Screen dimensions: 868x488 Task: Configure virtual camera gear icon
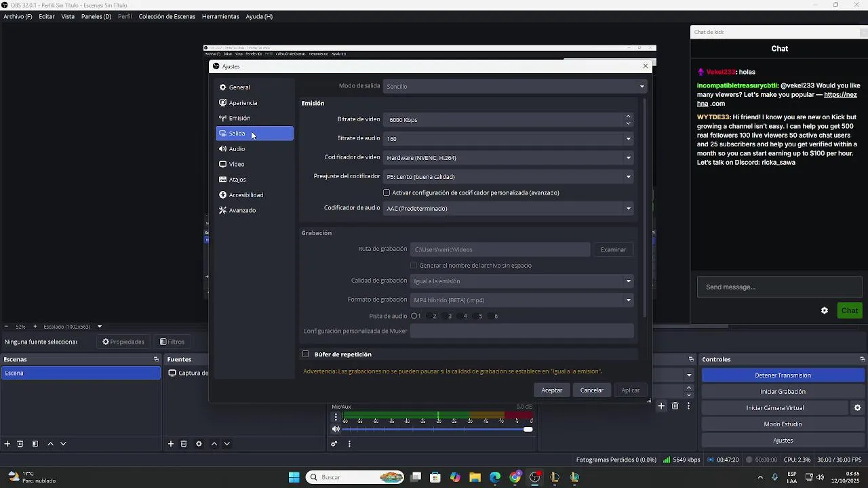click(x=857, y=408)
